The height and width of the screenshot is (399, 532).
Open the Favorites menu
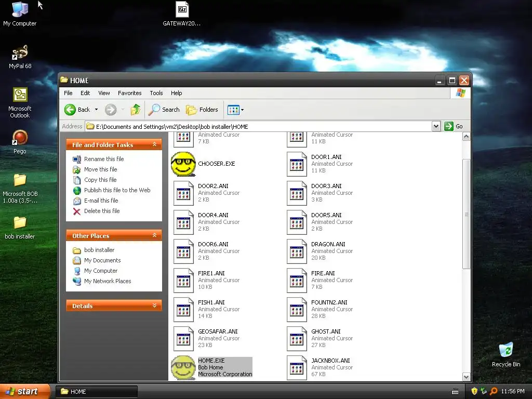(x=129, y=93)
